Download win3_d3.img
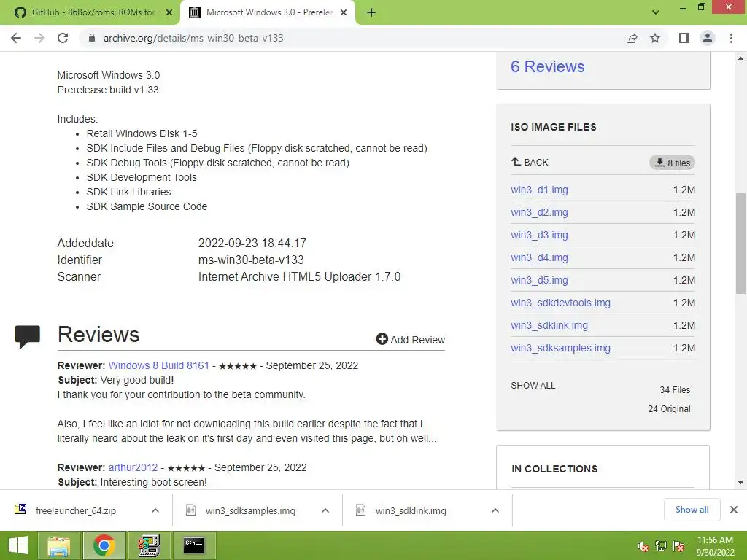The image size is (747, 560). point(539,235)
